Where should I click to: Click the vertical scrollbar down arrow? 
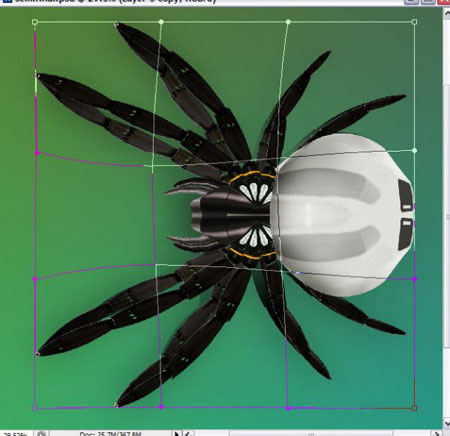[446, 423]
